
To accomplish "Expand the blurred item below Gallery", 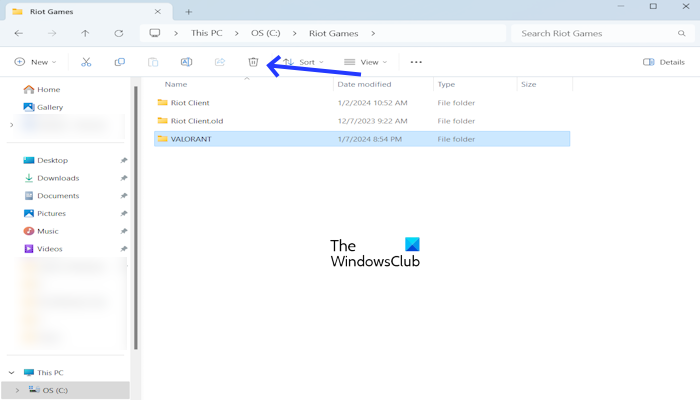I will pos(12,125).
